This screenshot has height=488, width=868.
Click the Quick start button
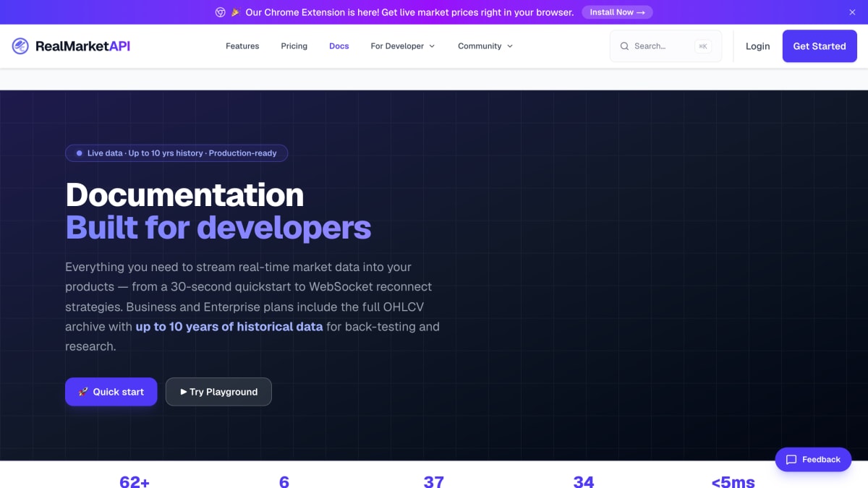[x=111, y=392]
